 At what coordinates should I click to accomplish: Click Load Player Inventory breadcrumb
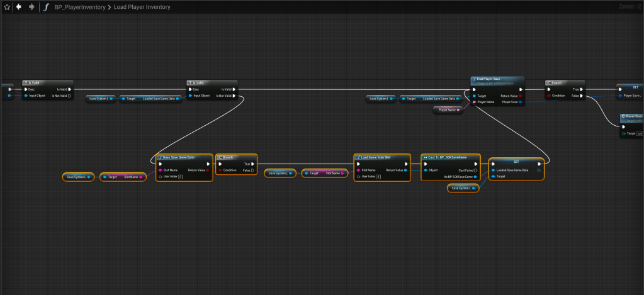tap(142, 7)
